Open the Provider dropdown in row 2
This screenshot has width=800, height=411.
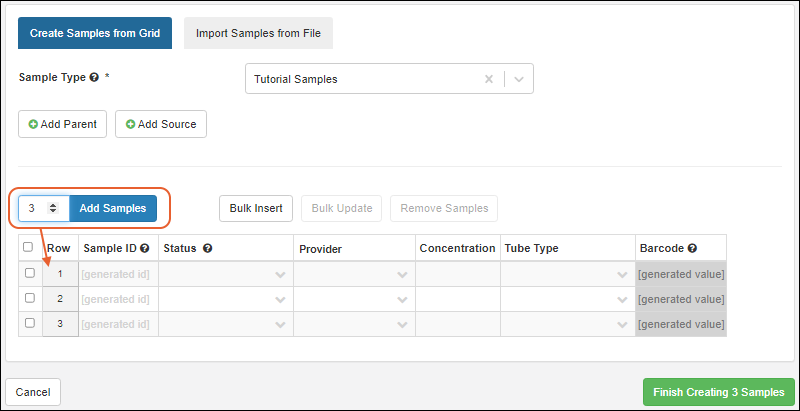[354, 299]
